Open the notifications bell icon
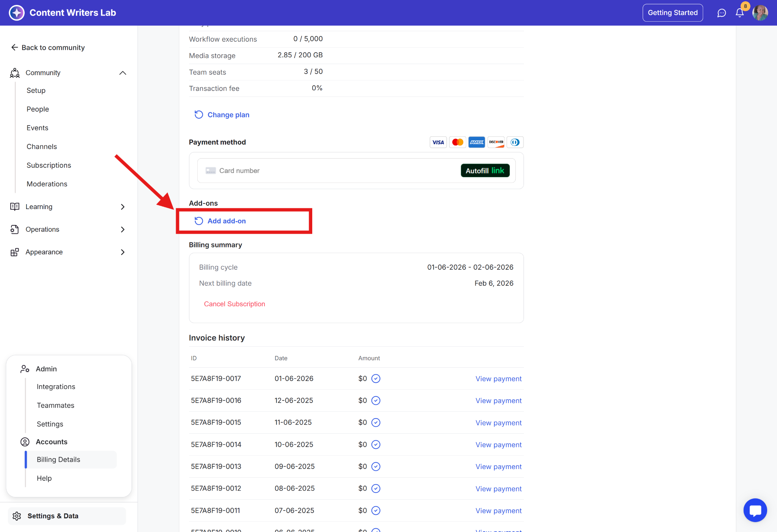 (x=739, y=13)
